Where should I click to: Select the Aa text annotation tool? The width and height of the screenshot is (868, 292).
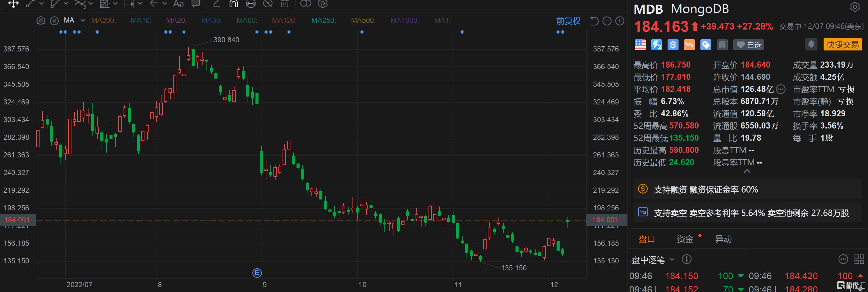click(178, 4)
